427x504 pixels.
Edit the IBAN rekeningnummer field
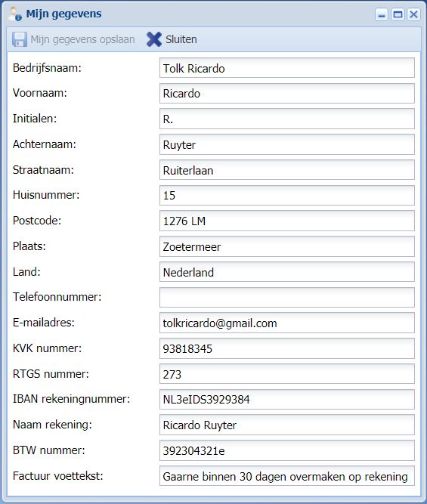click(287, 399)
